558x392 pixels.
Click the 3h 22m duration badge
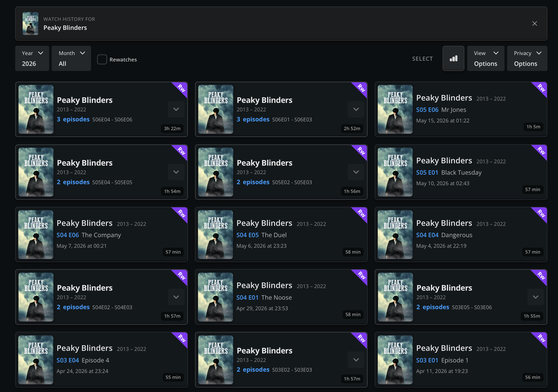tap(172, 128)
